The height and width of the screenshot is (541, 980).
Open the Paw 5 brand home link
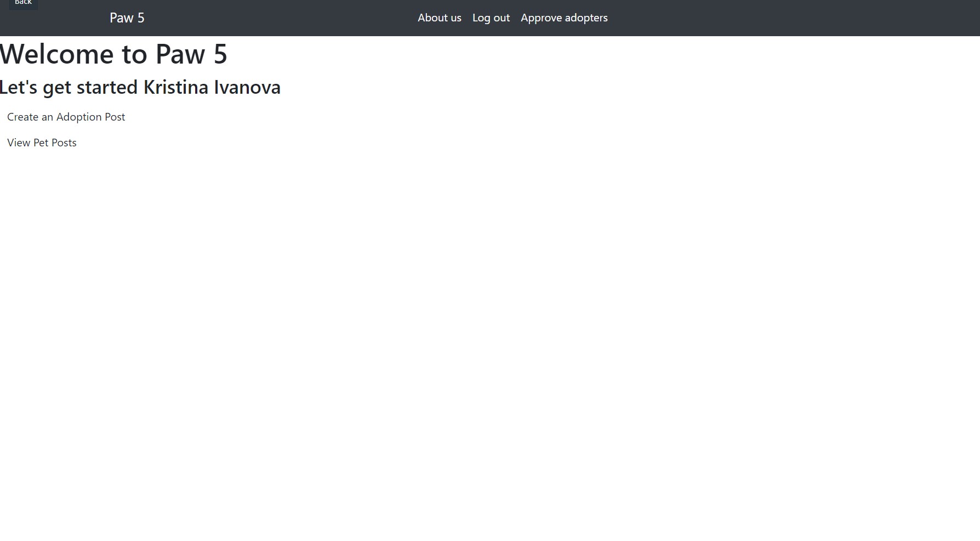[127, 18]
